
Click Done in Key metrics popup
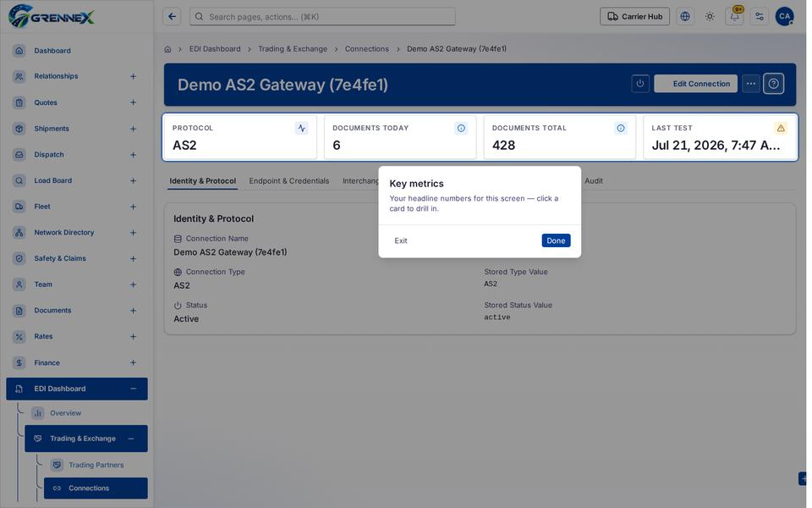[x=556, y=240]
